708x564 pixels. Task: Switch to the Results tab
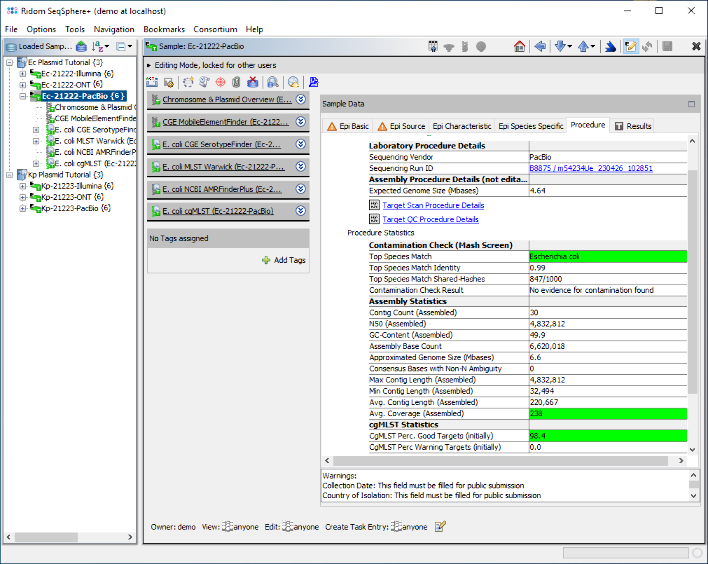633,126
